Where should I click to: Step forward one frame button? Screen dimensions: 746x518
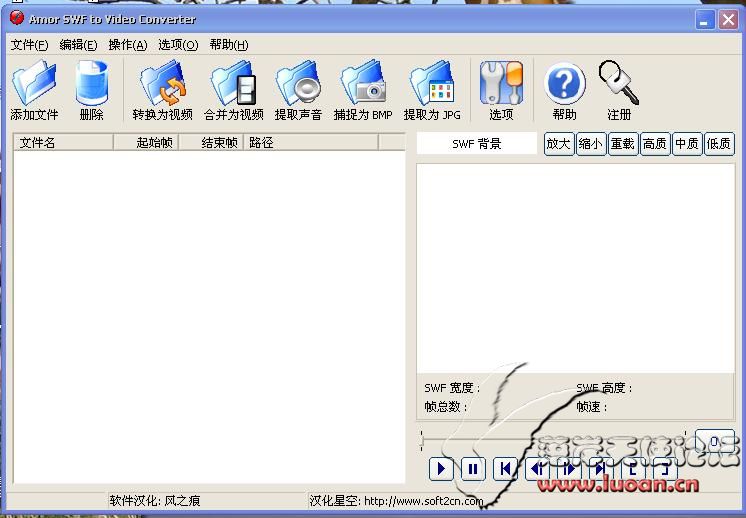[569, 469]
